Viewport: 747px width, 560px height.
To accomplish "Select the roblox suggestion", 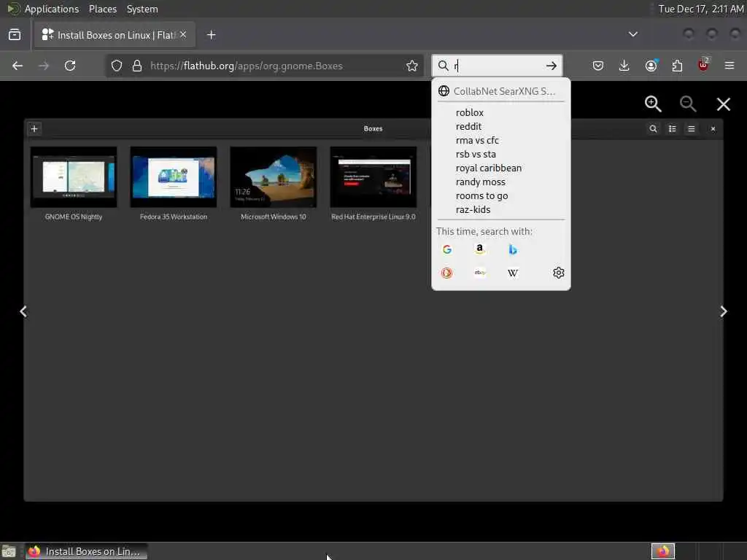I will click(500, 113).
